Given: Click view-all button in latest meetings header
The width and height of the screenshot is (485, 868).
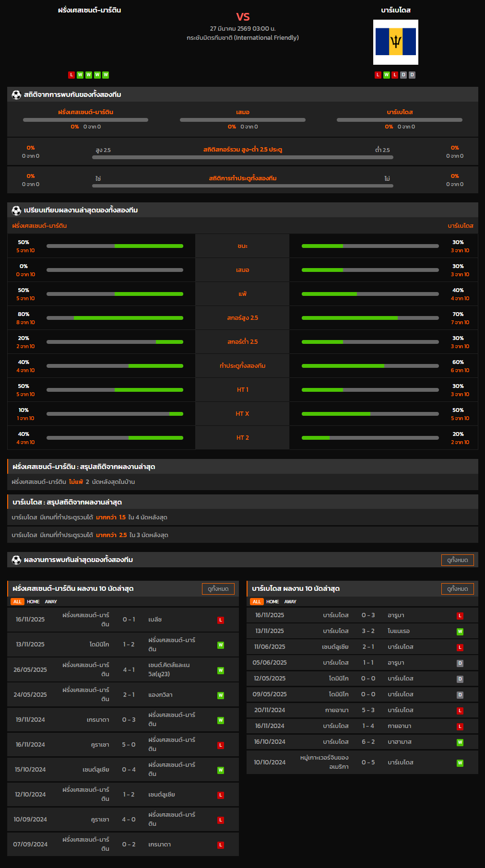Looking at the screenshot, I should click(457, 560).
